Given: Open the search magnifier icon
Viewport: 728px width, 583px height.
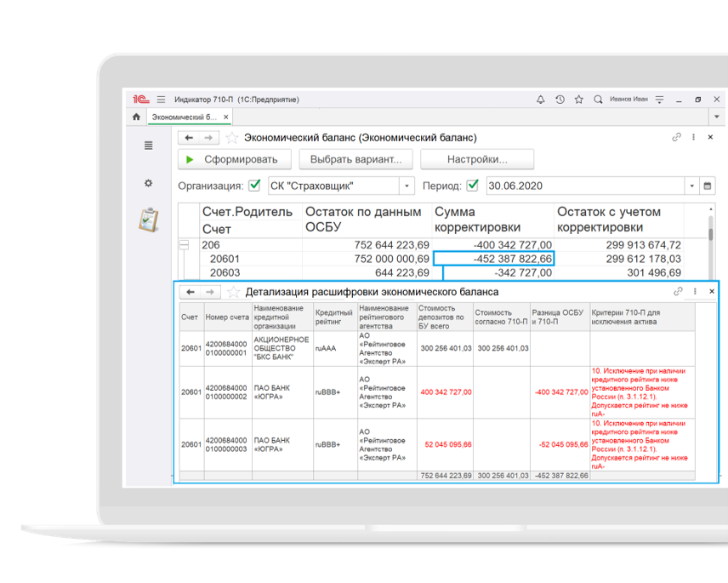Looking at the screenshot, I should click(598, 100).
